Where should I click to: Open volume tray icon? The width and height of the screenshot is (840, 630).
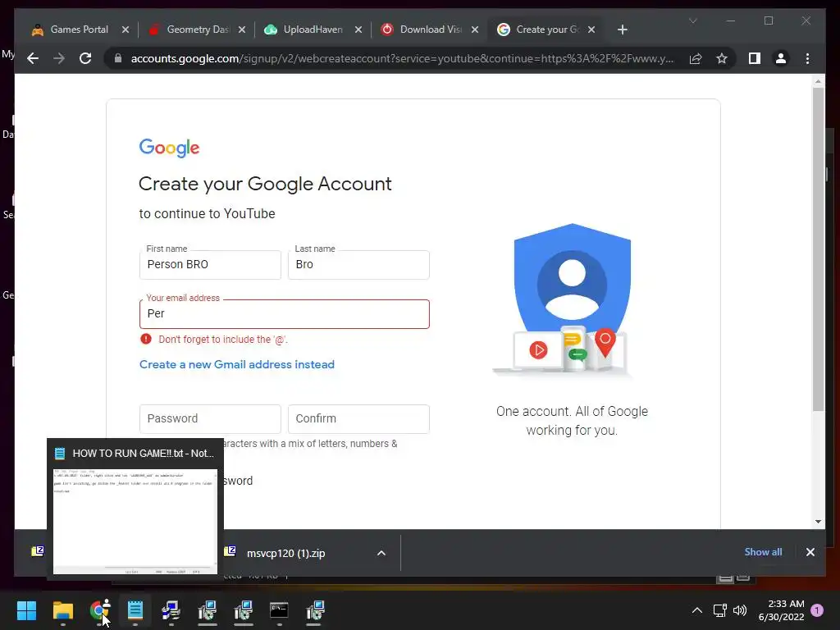(740, 610)
